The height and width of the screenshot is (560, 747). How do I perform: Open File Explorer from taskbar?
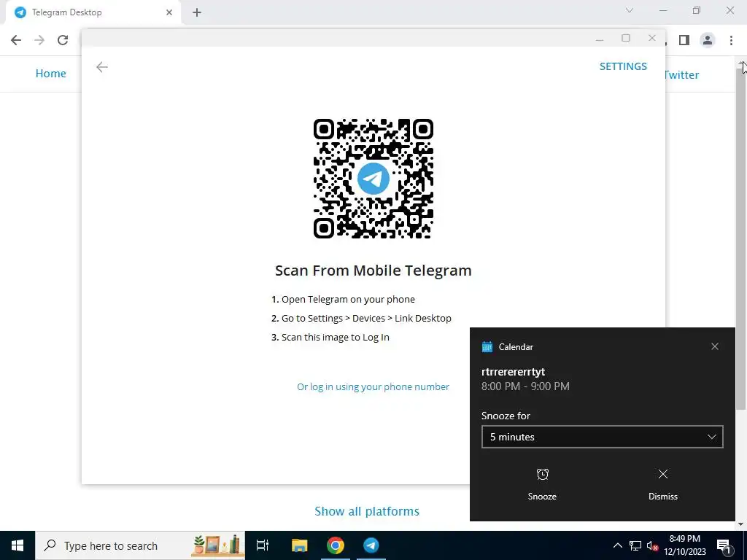[x=299, y=545]
